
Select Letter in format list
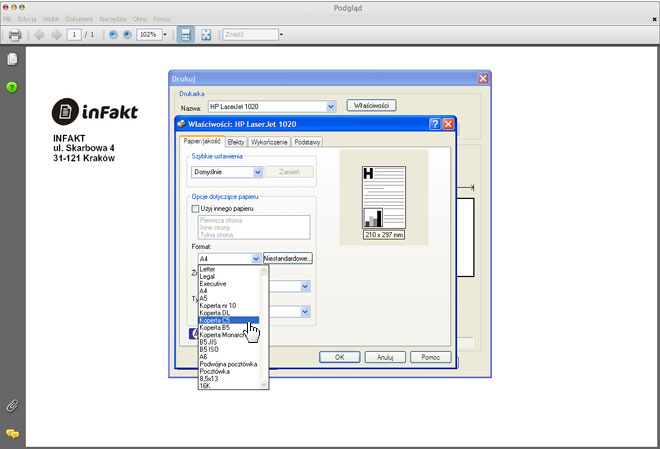pos(229,269)
